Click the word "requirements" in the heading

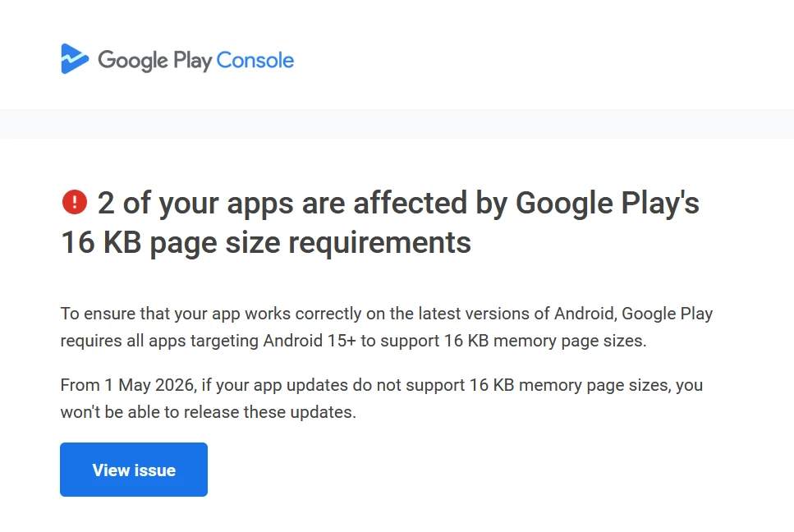(x=380, y=242)
